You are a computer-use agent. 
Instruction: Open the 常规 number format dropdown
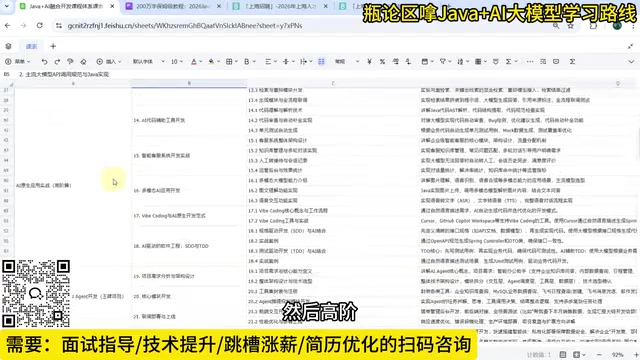[x=347, y=62]
